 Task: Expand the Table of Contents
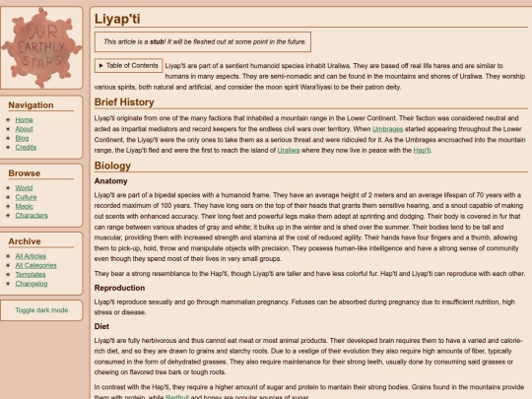click(x=129, y=65)
